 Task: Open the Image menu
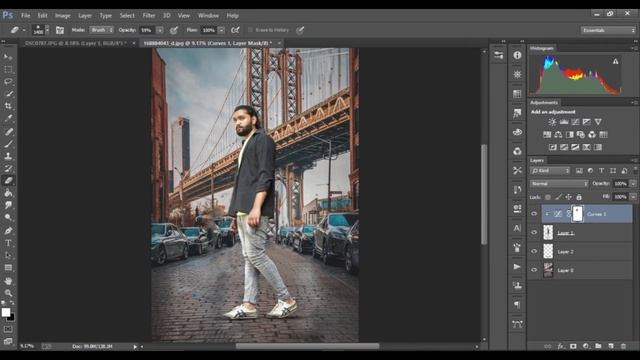[x=62, y=16]
